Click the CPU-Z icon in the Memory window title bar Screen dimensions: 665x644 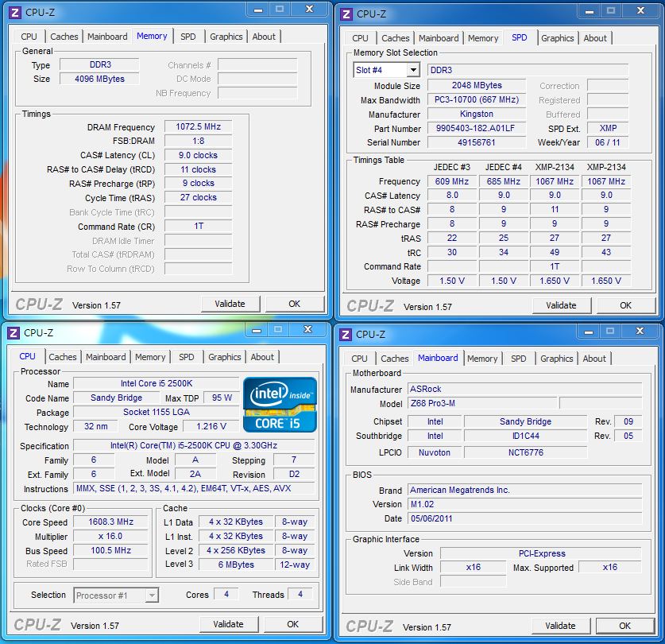[15, 13]
